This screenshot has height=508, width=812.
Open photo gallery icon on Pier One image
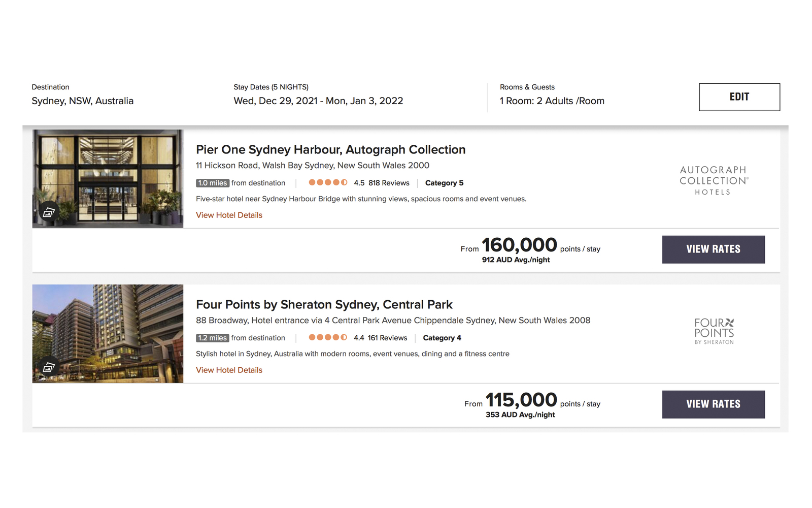coord(49,212)
